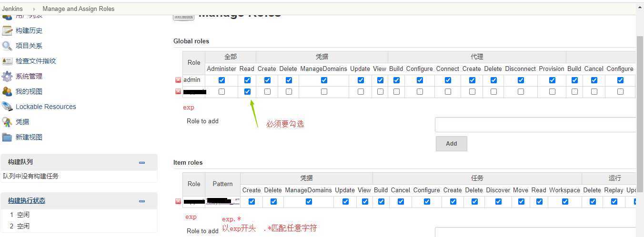Click the 新建视图 folder icon
Screen dimensions: 644x237
pyautogui.click(x=7, y=137)
